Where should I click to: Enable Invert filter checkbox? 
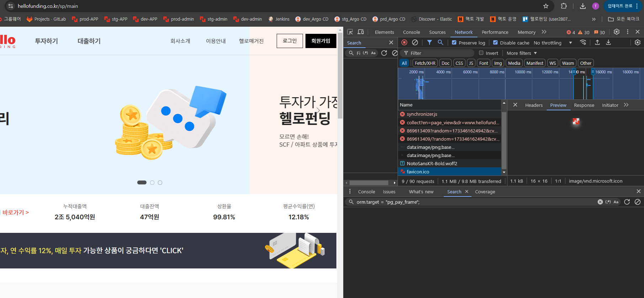481,53
